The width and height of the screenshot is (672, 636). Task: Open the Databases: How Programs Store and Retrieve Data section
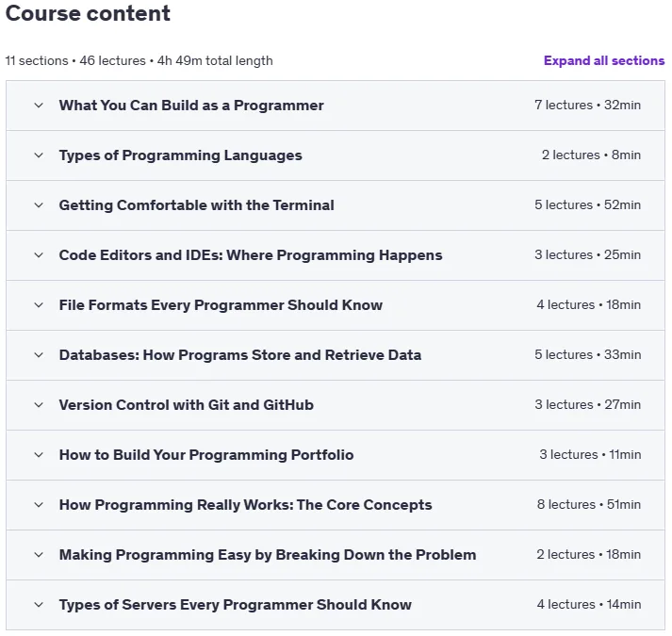(240, 355)
